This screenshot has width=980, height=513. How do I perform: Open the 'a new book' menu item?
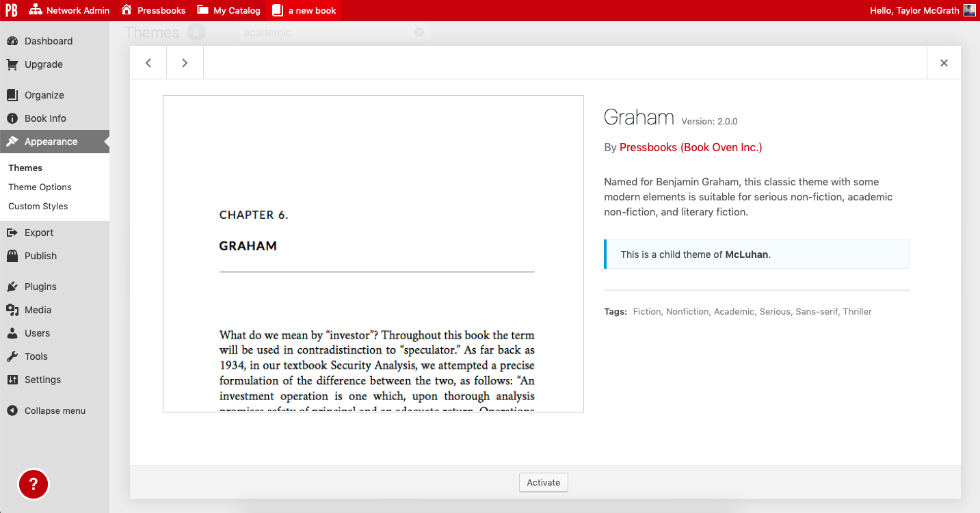tap(304, 10)
